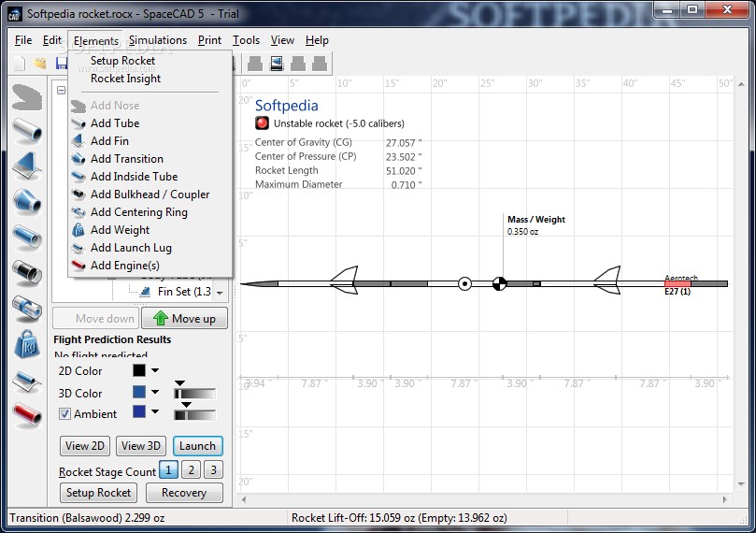Toggle the Ambient checkbox
756x533 pixels.
(64, 414)
